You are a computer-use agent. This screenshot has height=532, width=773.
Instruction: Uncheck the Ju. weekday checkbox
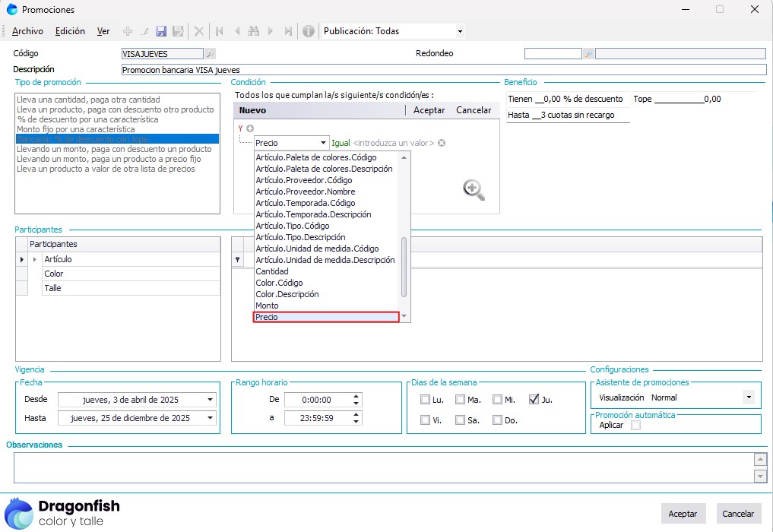point(534,400)
